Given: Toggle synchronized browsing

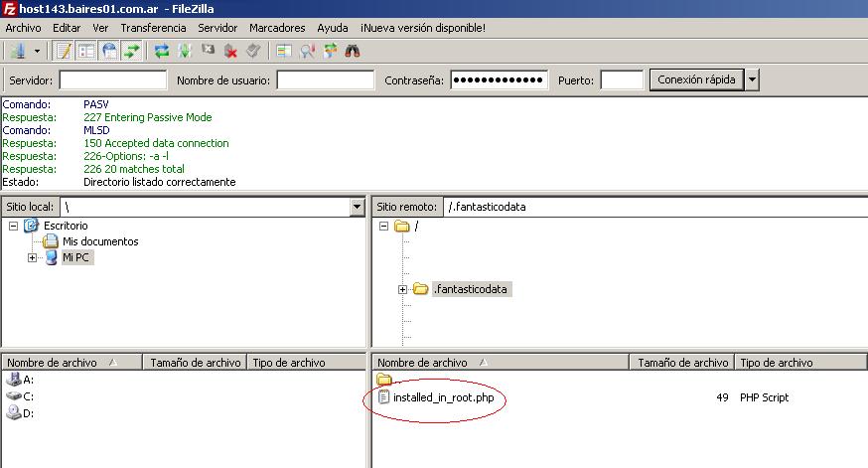Looking at the screenshot, I should pos(331,52).
